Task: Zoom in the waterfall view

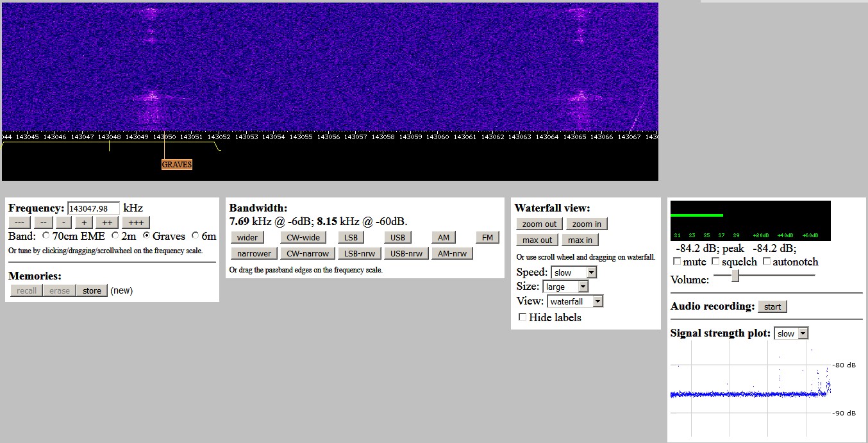Action: tap(587, 224)
